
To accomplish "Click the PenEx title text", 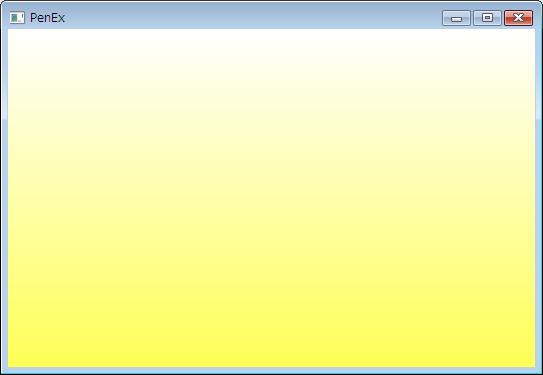I will click(x=47, y=18).
